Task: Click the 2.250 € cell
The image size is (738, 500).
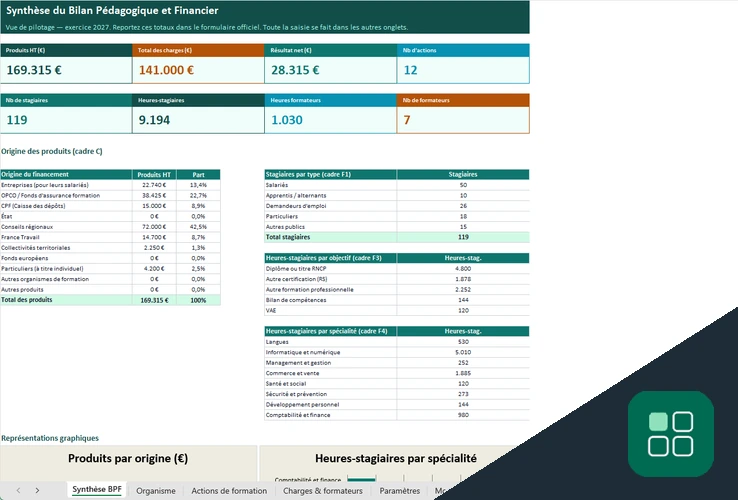Action: click(154, 248)
